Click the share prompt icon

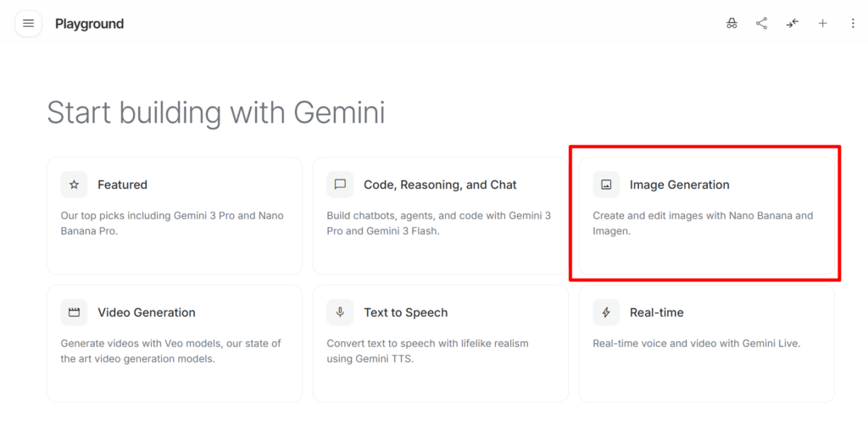click(x=761, y=24)
